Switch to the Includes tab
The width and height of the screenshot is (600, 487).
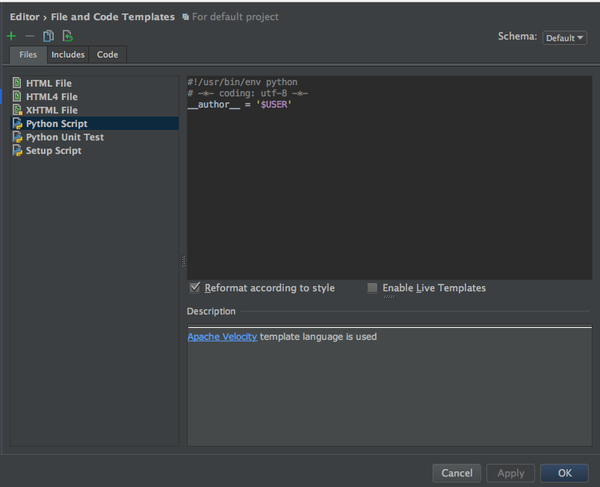[x=68, y=55]
